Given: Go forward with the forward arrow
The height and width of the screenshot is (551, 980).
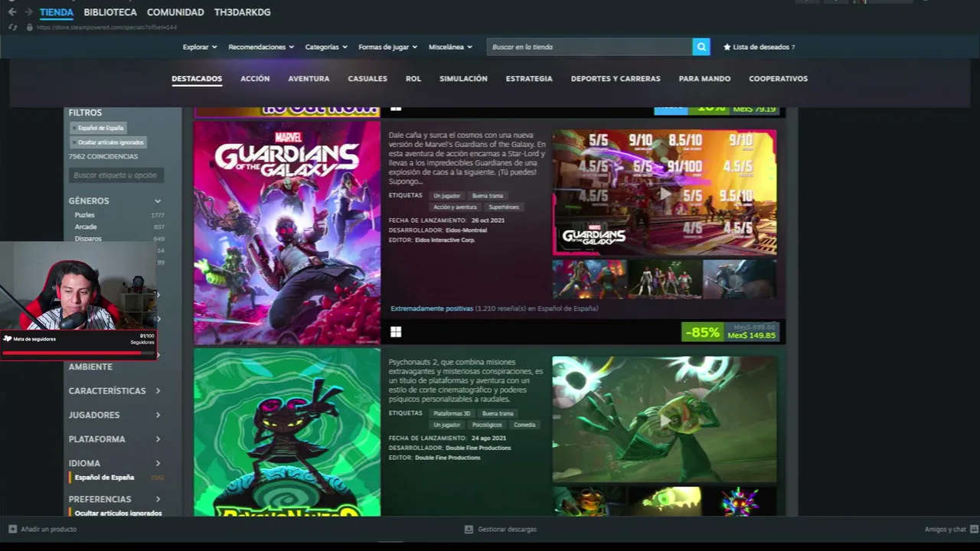Looking at the screenshot, I should (x=28, y=12).
